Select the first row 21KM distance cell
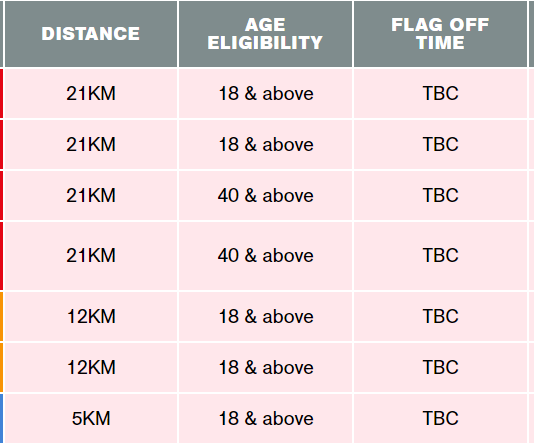Image resolution: width=534 pixels, height=443 pixels. point(91,93)
